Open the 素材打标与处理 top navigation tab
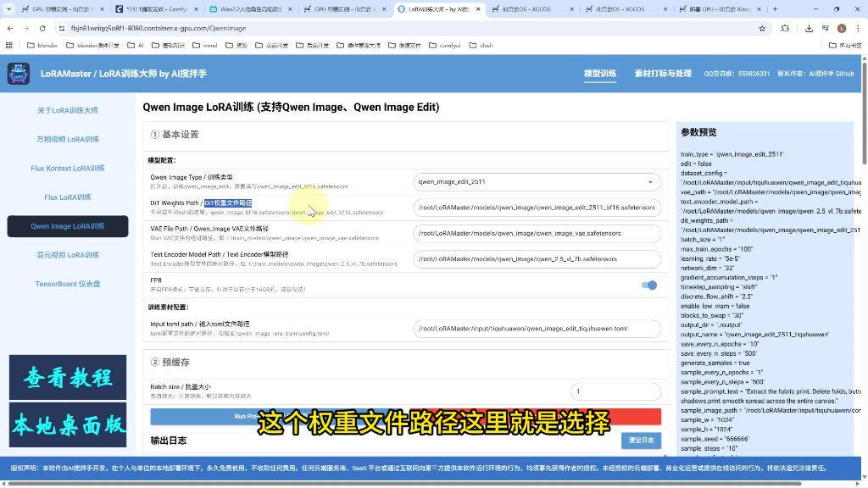 pyautogui.click(x=663, y=74)
